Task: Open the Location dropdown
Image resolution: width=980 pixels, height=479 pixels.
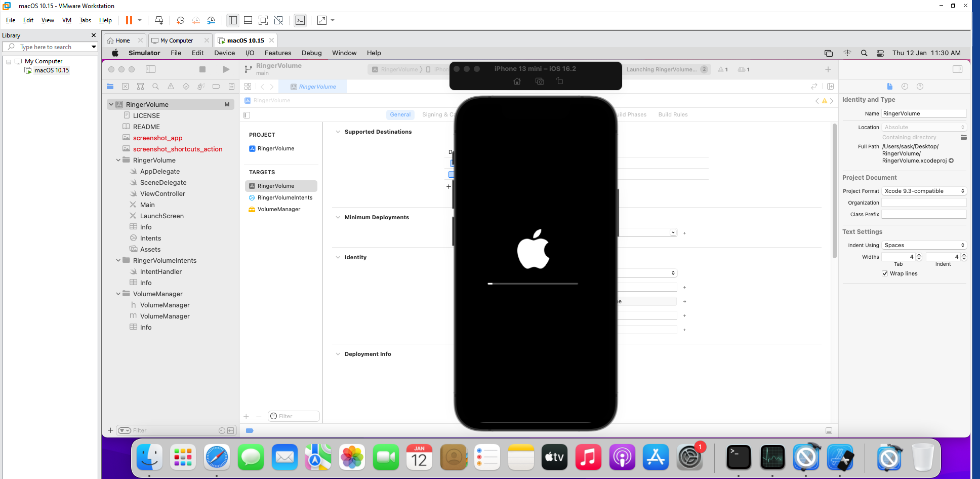Action: [924, 127]
